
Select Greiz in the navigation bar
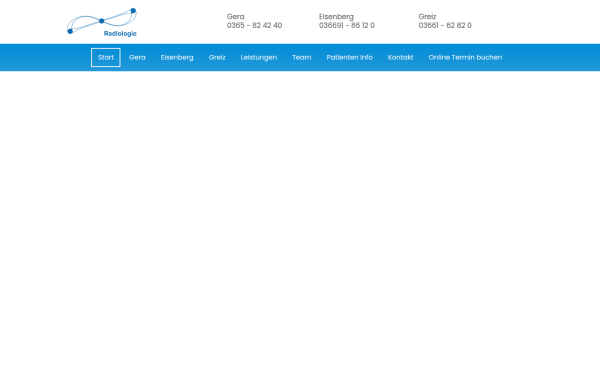[x=217, y=57]
